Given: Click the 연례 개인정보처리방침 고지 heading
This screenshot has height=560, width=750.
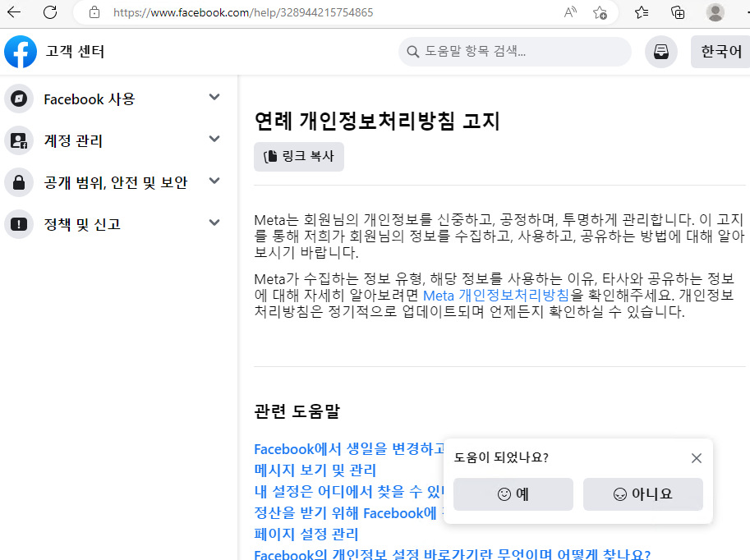Looking at the screenshot, I should pos(377,121).
